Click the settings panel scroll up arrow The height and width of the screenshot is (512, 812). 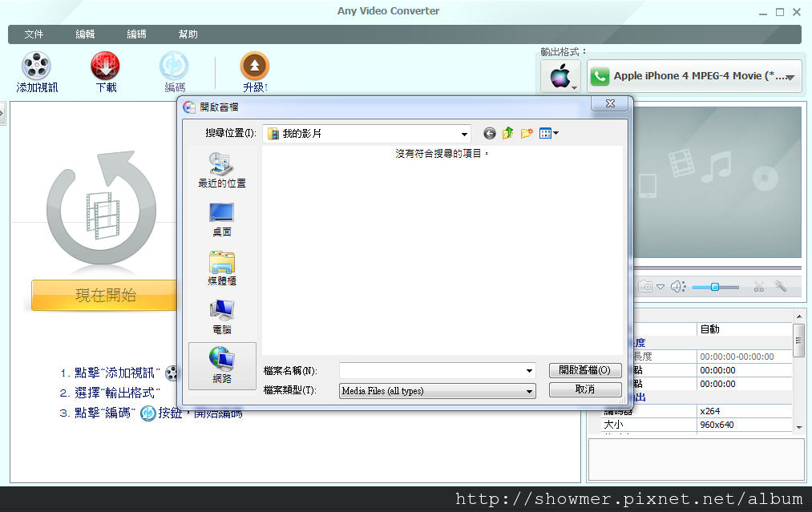coord(799,316)
